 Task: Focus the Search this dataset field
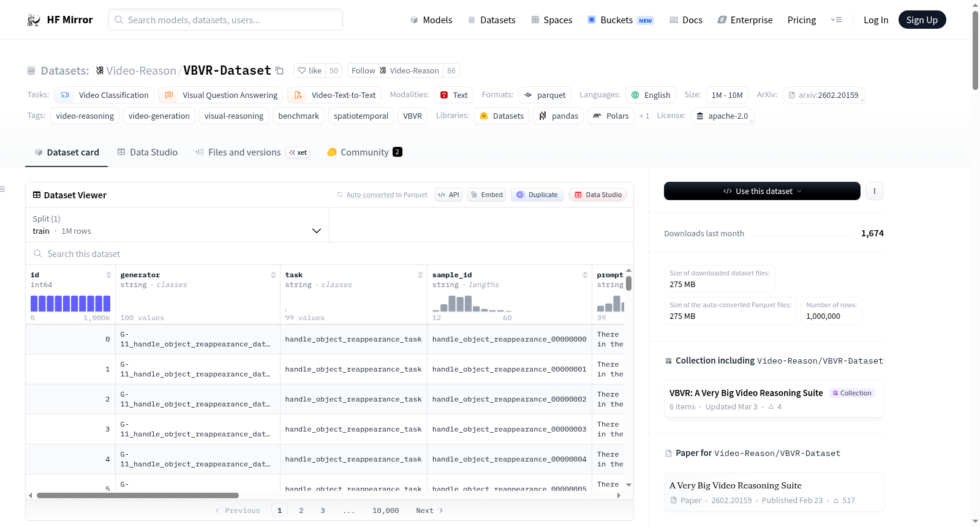pyautogui.click(x=330, y=253)
